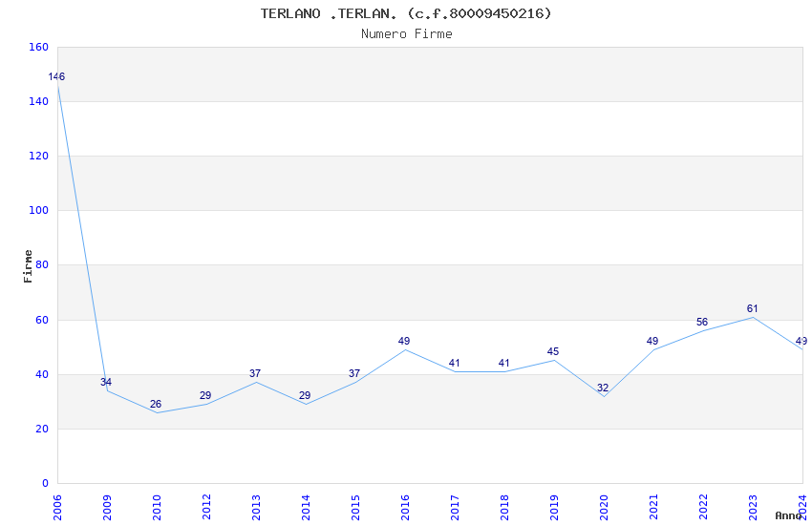Click the data label 34 for 2009

tap(106, 382)
